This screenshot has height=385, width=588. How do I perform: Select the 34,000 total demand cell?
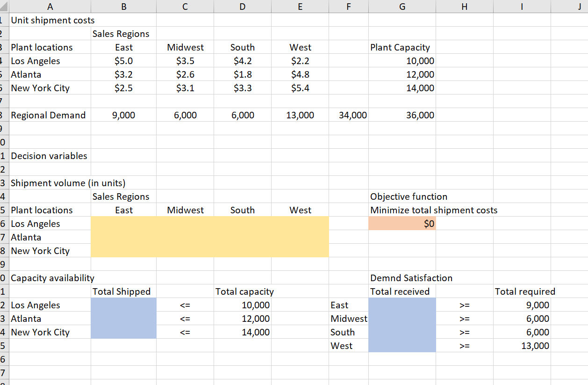pyautogui.click(x=349, y=116)
